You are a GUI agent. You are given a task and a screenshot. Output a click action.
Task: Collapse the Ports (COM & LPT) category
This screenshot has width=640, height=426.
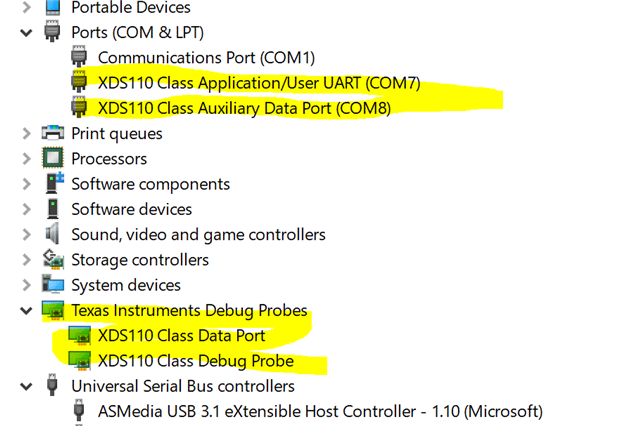point(26,32)
